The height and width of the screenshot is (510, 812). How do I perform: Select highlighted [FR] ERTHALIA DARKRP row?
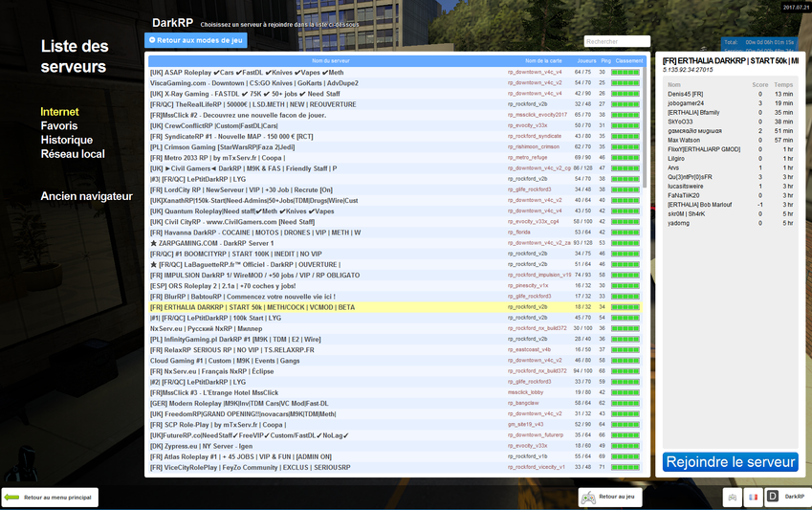[x=395, y=307]
